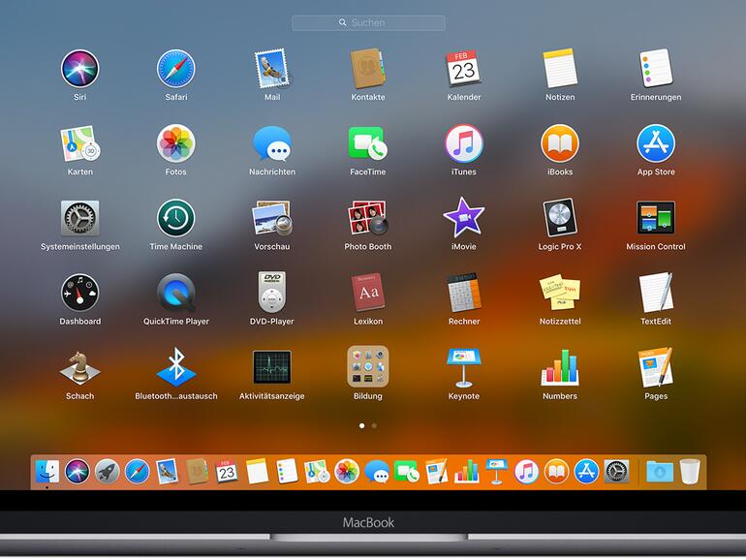Open iTunes from the Dock

(526, 472)
